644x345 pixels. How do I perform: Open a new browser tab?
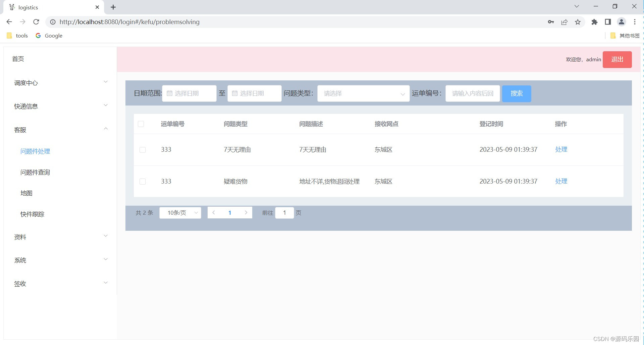(x=113, y=7)
